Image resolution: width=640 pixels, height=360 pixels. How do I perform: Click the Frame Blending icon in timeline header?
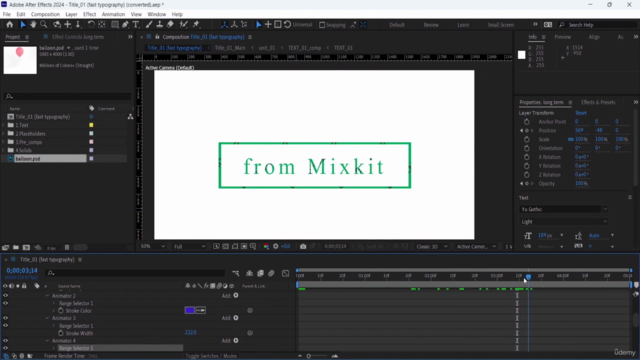pyautogui.click(x=260, y=273)
